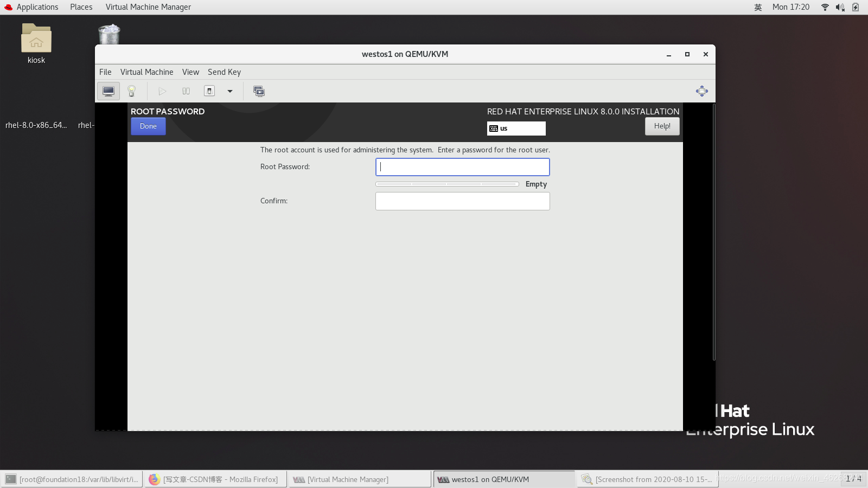868x488 pixels.
Task: Shut down the virtual machine
Action: [209, 91]
